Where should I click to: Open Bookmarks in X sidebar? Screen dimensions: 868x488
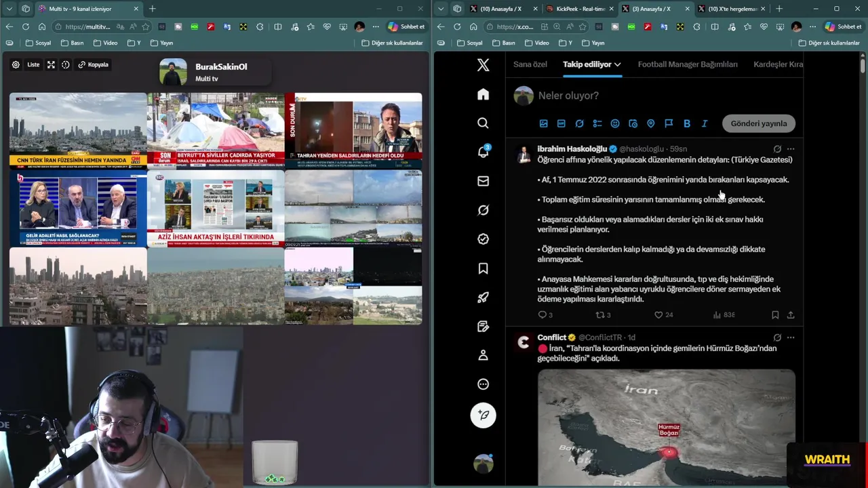483,268
